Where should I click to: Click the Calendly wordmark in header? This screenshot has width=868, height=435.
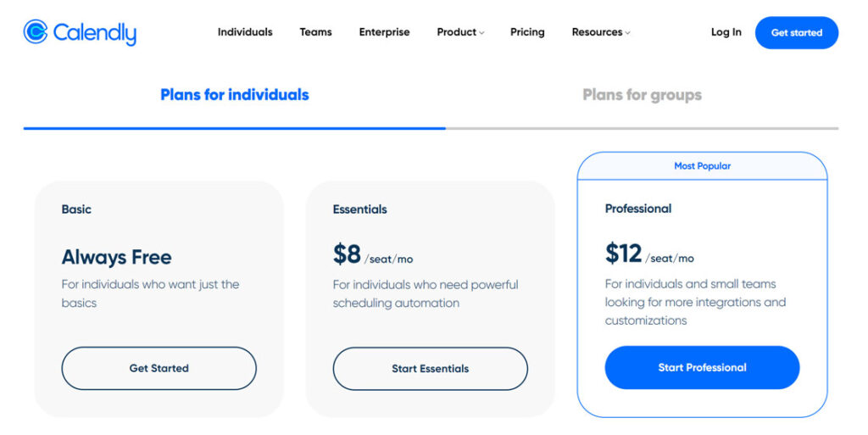95,33
